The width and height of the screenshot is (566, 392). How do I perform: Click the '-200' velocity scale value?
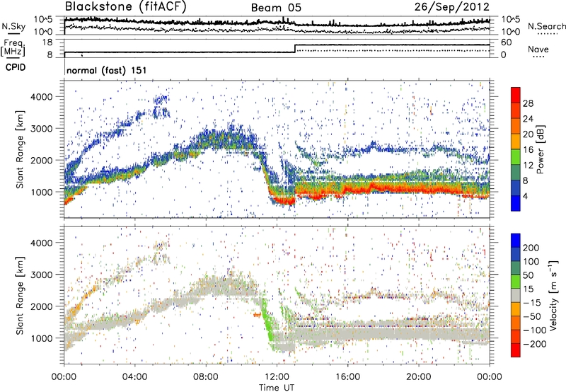[535, 344]
